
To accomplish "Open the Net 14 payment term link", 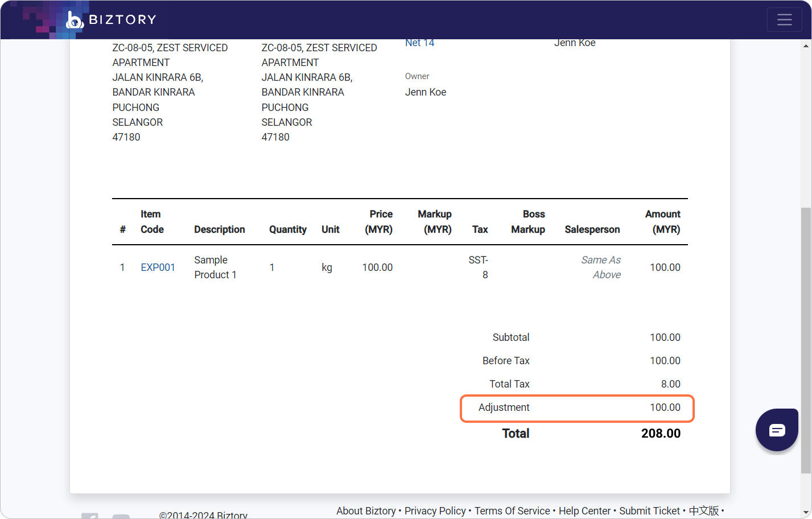I will [419, 43].
